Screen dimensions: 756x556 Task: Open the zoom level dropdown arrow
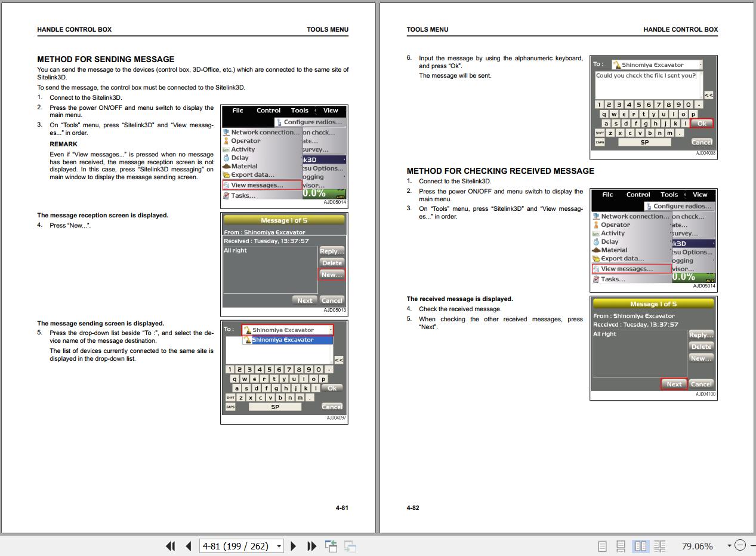[x=729, y=545]
